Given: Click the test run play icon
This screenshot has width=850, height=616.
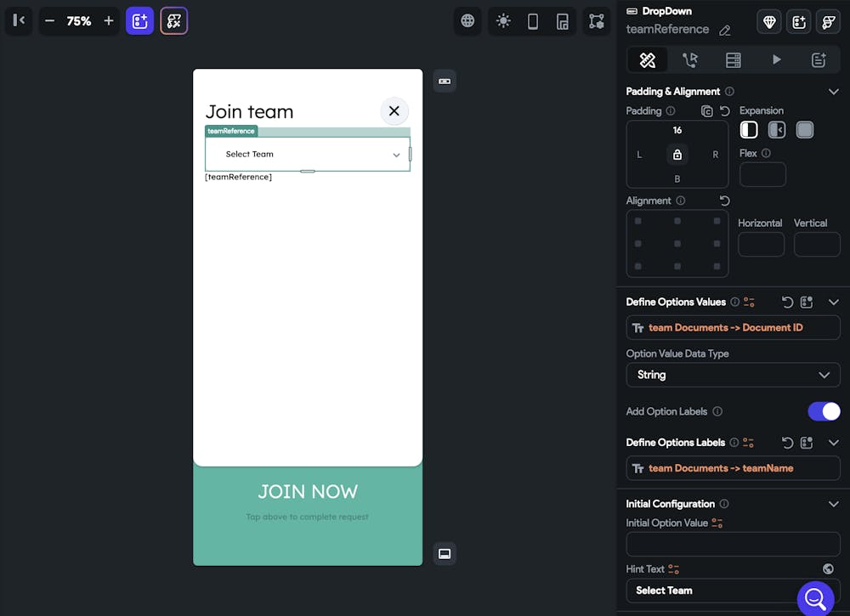Looking at the screenshot, I should tap(775, 59).
